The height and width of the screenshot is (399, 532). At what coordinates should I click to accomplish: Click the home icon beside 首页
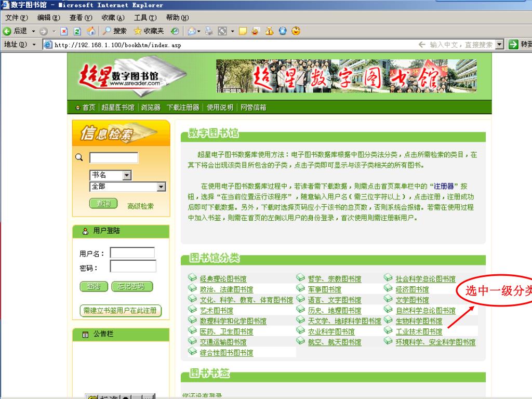pos(78,108)
